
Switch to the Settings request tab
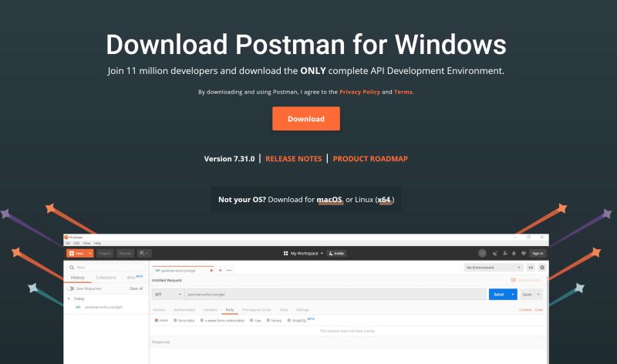(302, 310)
